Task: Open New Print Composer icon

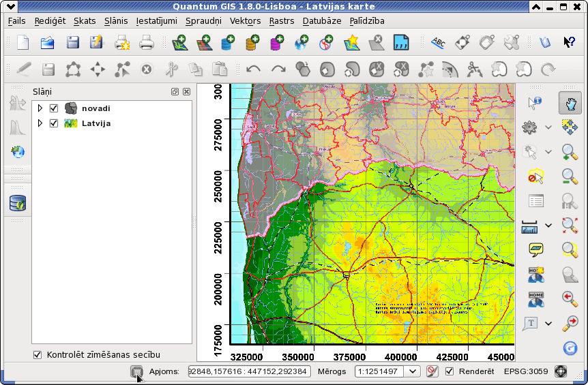Action: point(122,43)
